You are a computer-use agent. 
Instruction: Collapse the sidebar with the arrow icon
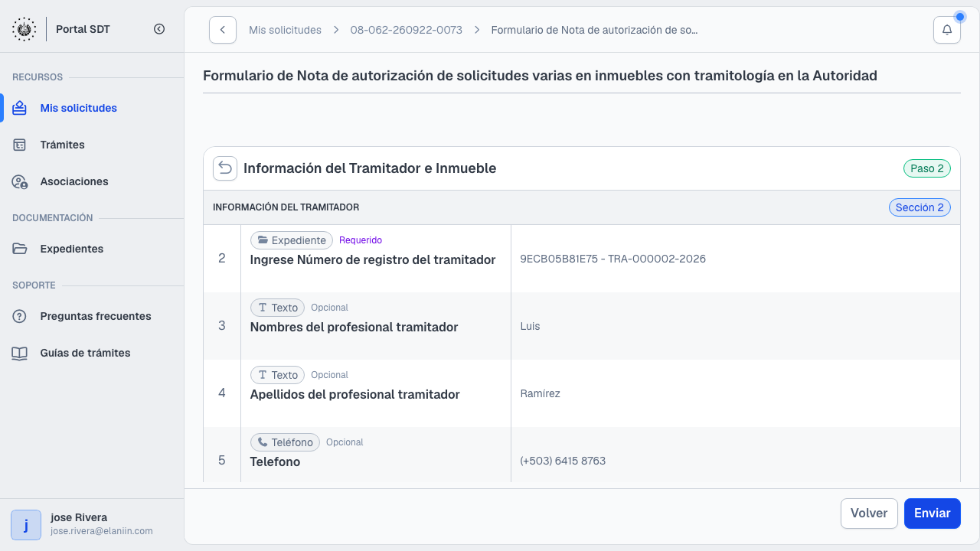click(159, 29)
